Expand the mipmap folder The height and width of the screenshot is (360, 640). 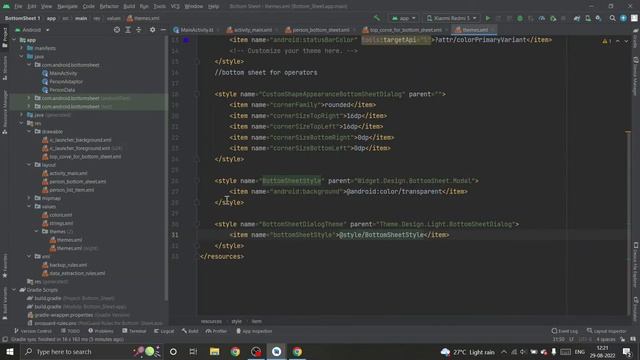(x=29, y=198)
